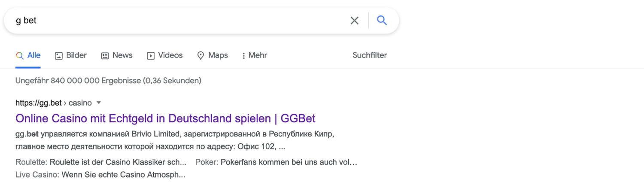Click into the search box containing 'g bet'

click(x=172, y=21)
